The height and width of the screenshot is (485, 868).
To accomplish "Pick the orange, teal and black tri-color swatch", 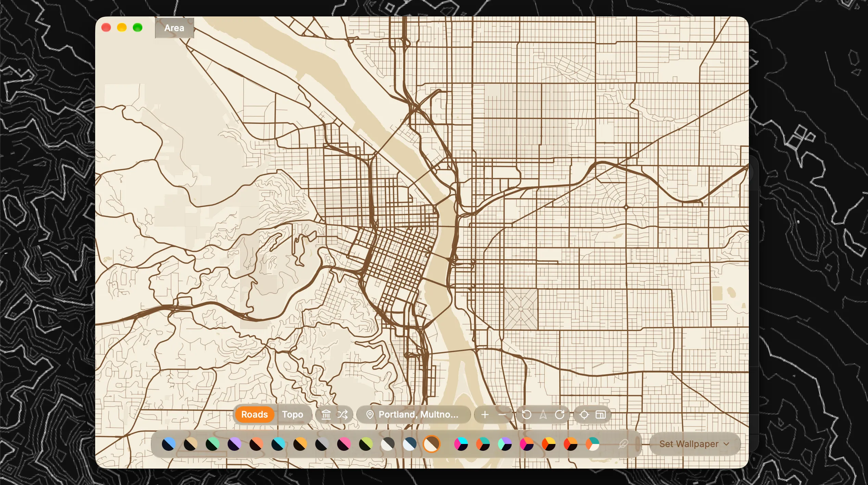I will (x=483, y=444).
